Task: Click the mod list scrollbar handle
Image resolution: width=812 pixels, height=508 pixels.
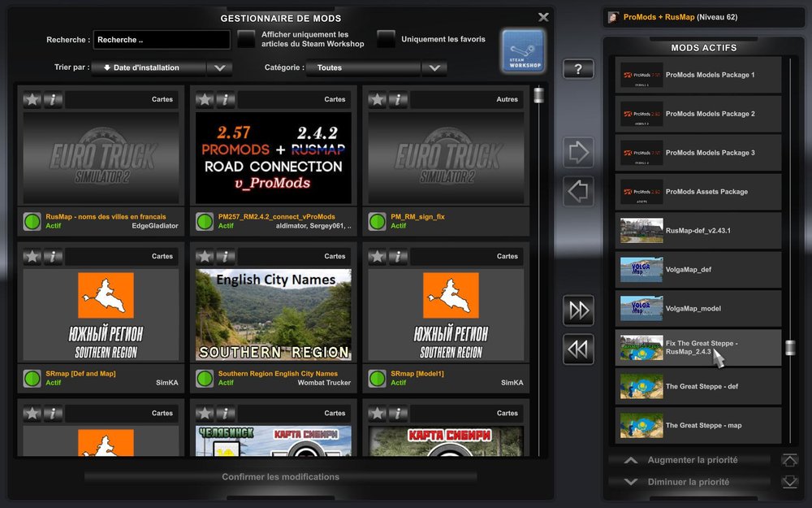Action: [x=538, y=95]
